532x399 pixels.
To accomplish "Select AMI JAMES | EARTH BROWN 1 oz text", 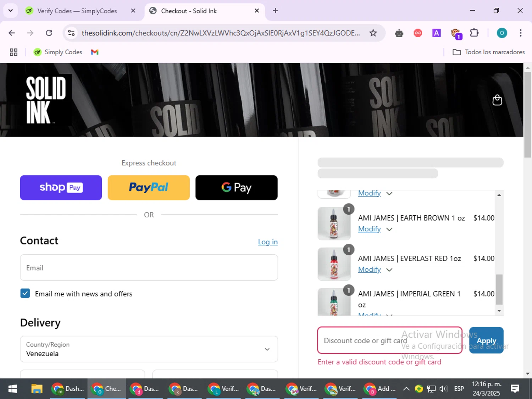I will [x=411, y=218].
